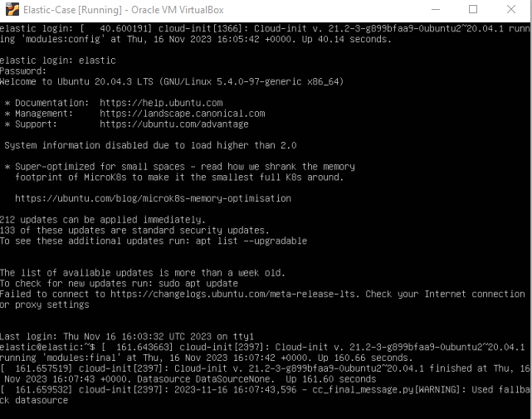The width and height of the screenshot is (532, 419).
Task: Minimize the Elastic-Case VirtualBox window
Action: (x=436, y=9)
